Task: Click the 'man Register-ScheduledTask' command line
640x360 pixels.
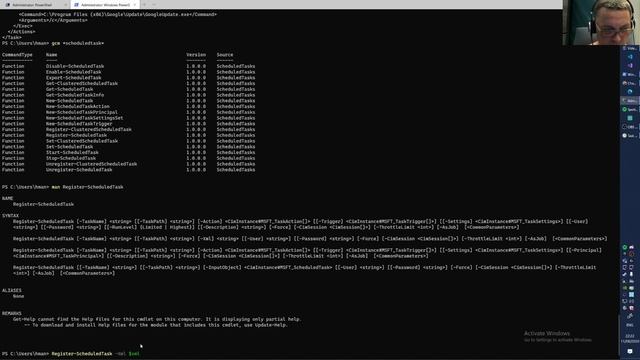Action: pyautogui.click(x=62, y=187)
